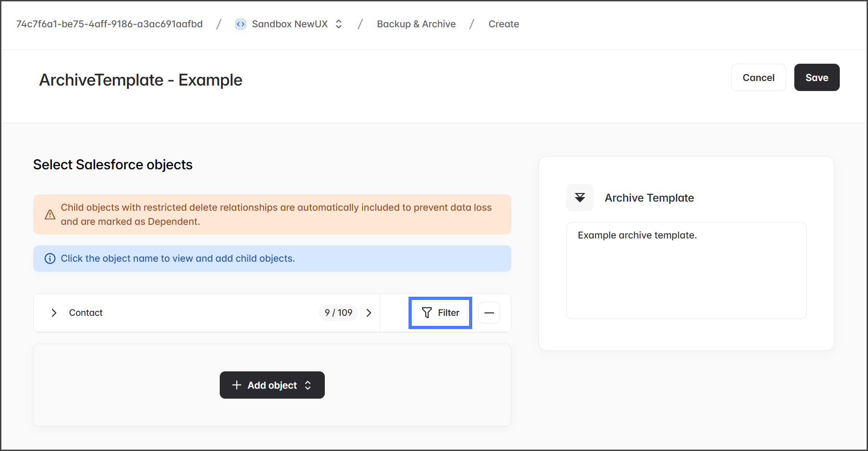
Task: Click the Sandbox NewUX code icon
Action: point(240,24)
